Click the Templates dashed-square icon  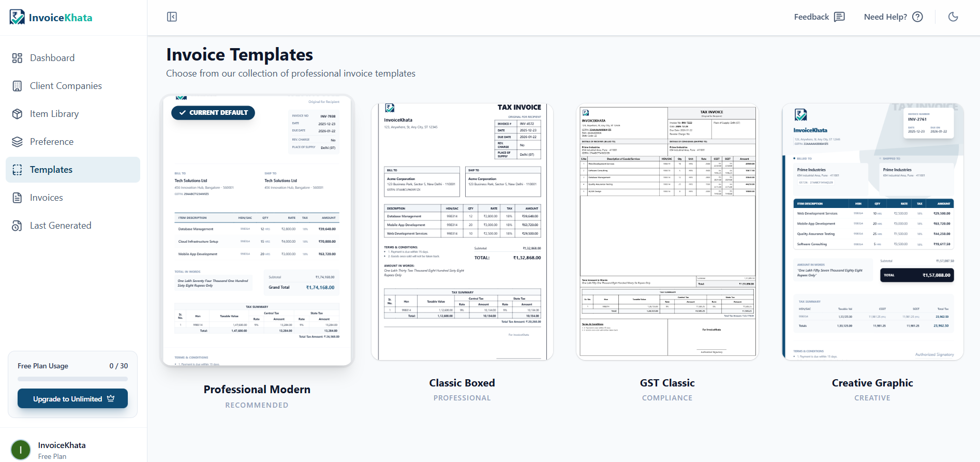coord(17,170)
